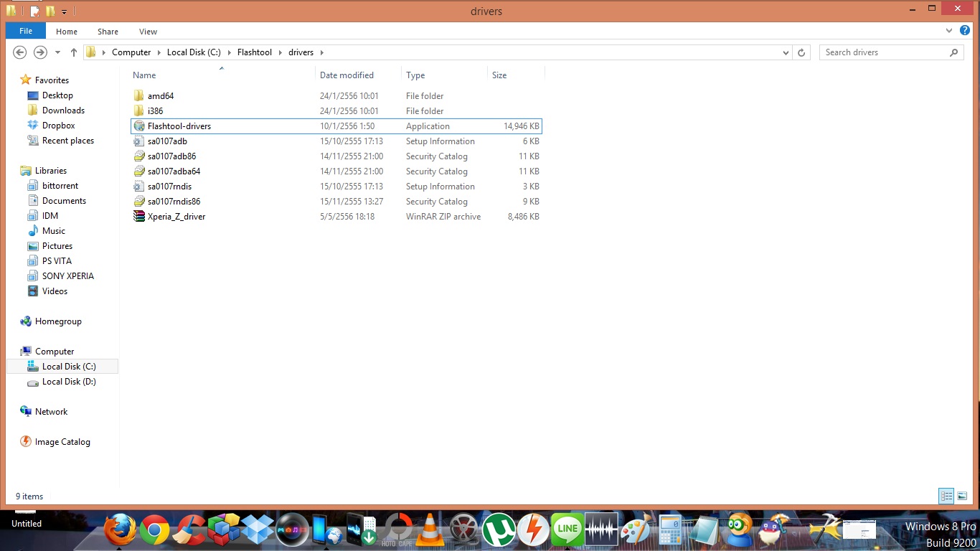980x551 pixels.
Task: Open Recent places in Favorites
Action: pos(68,141)
